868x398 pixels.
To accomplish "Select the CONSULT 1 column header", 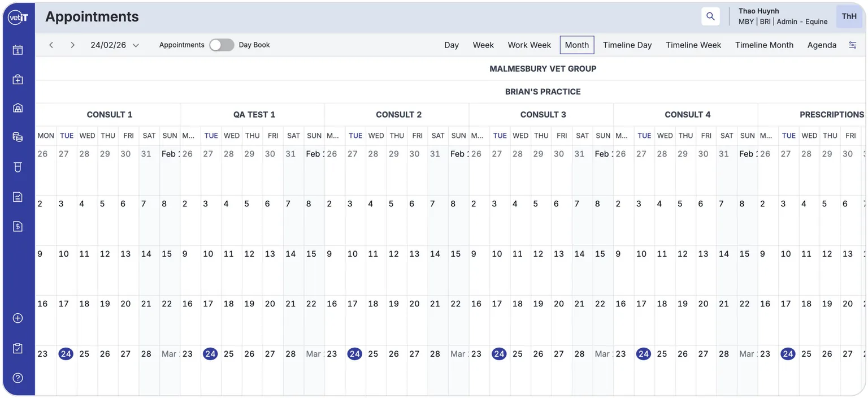I will point(110,115).
